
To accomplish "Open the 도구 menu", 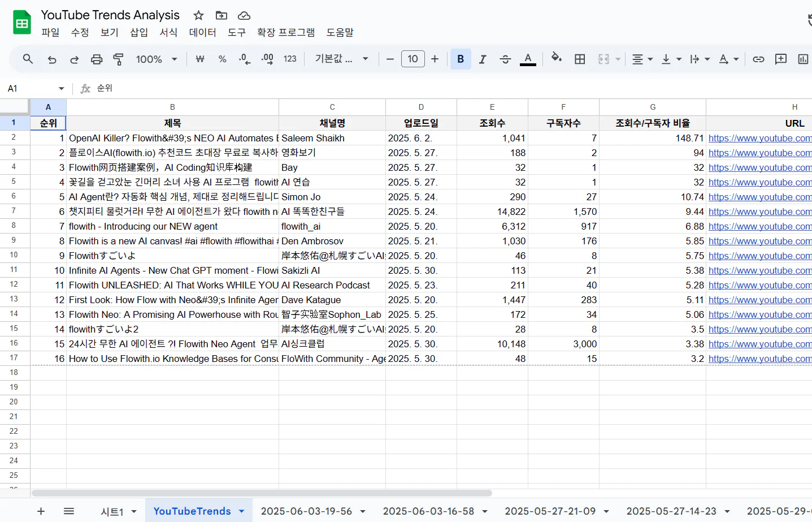I will click(x=237, y=32).
